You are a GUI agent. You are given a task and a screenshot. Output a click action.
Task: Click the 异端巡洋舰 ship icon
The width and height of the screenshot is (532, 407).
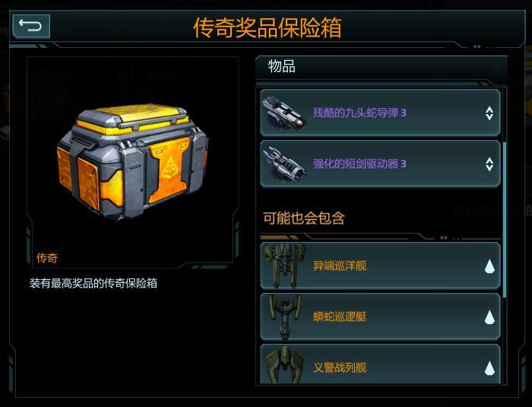point(284,266)
